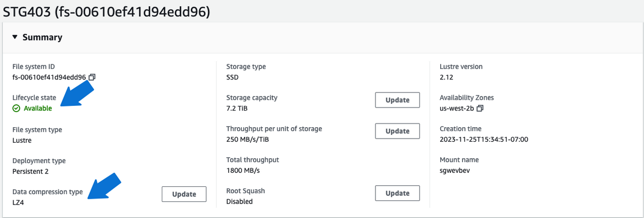
Task: Update the data compression type
Action: [x=184, y=194]
